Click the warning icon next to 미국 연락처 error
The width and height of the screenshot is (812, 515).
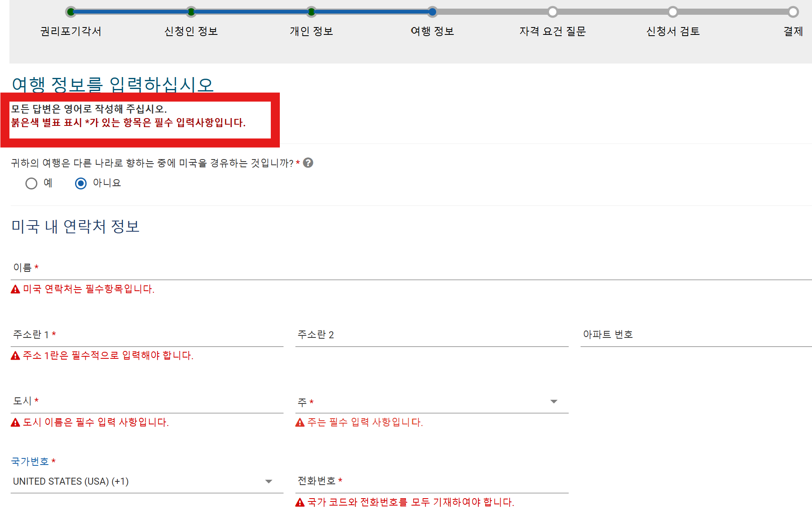pyautogui.click(x=15, y=289)
